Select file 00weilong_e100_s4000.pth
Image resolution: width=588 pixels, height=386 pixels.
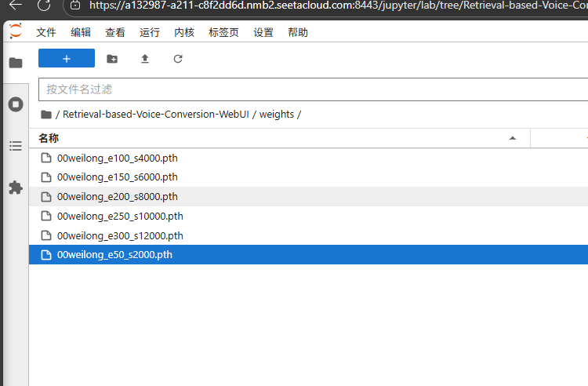pyautogui.click(x=118, y=158)
